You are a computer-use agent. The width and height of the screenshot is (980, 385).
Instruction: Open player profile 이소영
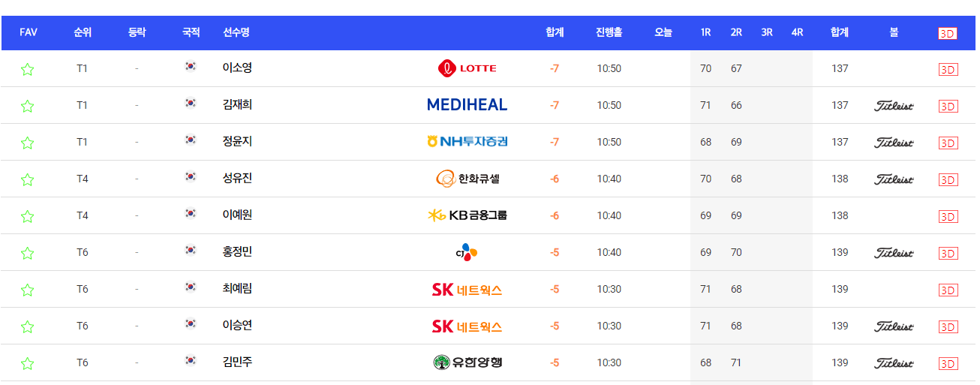237,68
